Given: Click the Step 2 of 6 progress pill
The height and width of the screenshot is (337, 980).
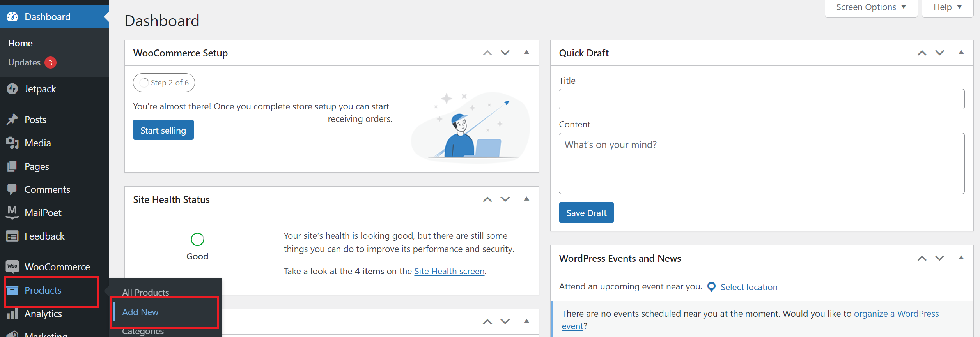Looking at the screenshot, I should [164, 83].
